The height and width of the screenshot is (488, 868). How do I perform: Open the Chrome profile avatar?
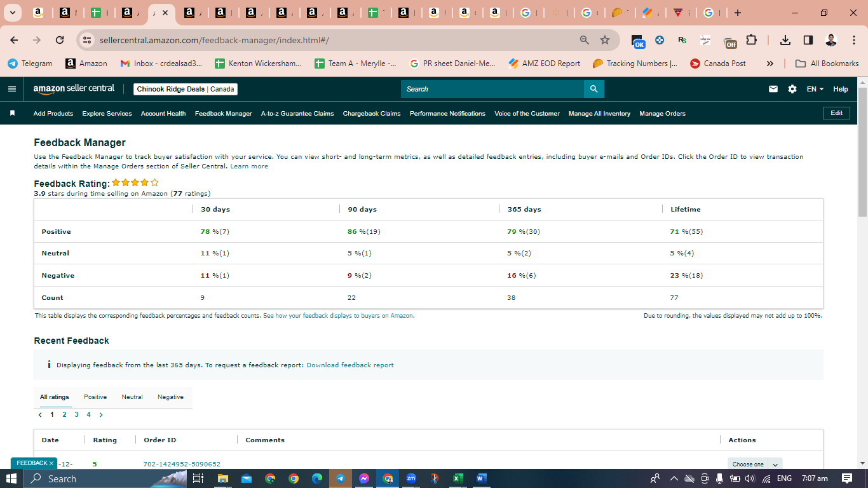pyautogui.click(x=831, y=40)
